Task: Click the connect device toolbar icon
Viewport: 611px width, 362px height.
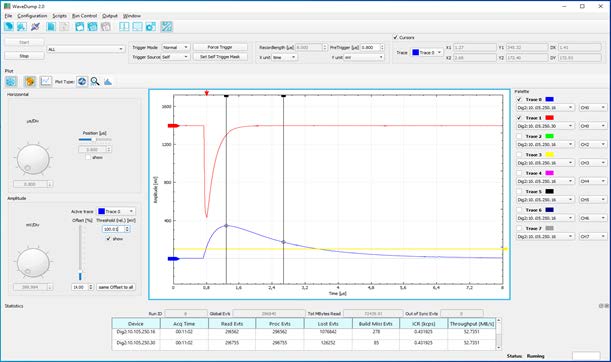Action: [9, 26]
